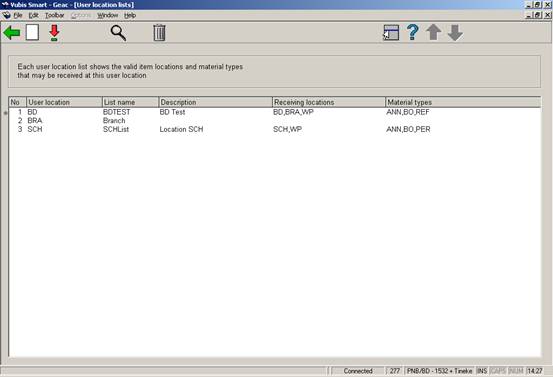Click the User location column header
The width and height of the screenshot is (553, 377).
(x=64, y=102)
